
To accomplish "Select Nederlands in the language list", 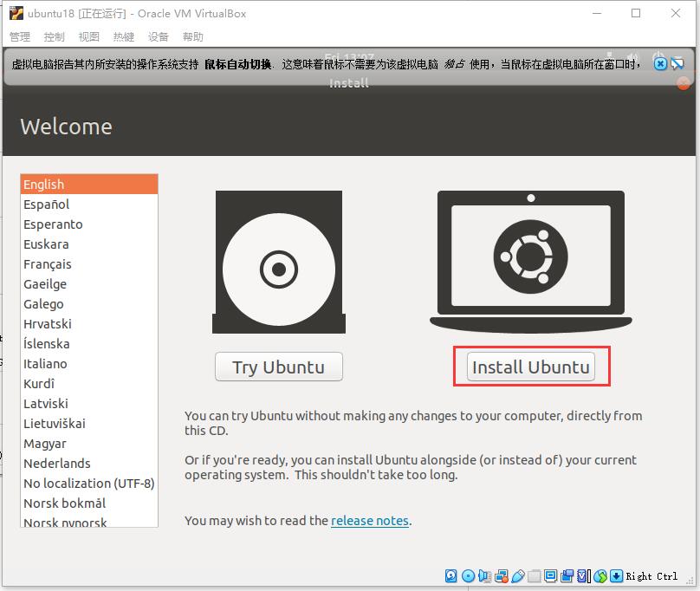I will 89,464.
